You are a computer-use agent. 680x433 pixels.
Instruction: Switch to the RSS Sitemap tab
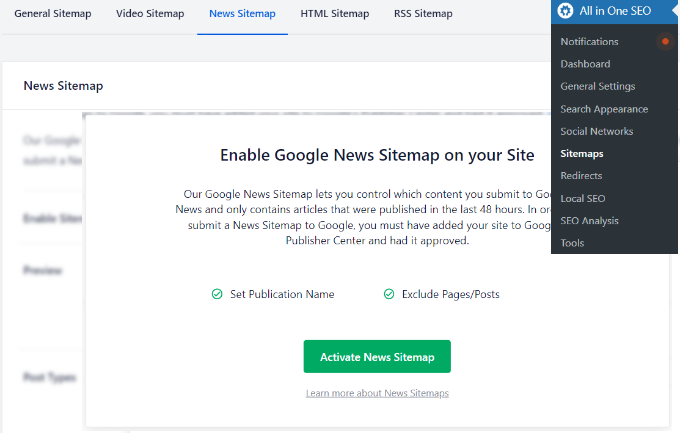coord(422,14)
